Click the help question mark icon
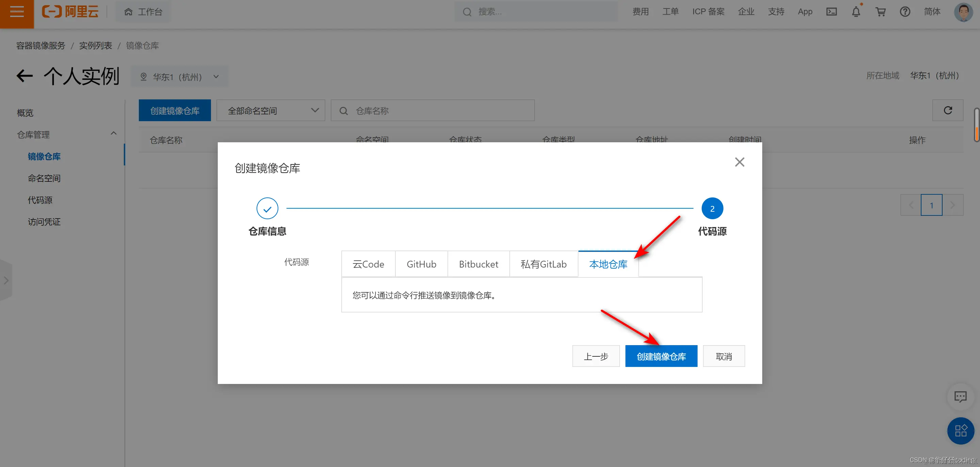The width and height of the screenshot is (980, 467). (905, 12)
